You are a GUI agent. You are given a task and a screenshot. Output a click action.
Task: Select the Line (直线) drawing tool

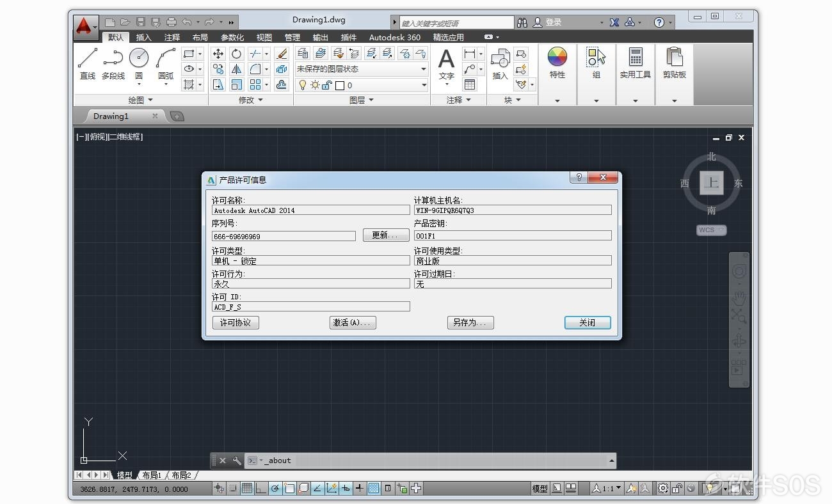point(88,63)
